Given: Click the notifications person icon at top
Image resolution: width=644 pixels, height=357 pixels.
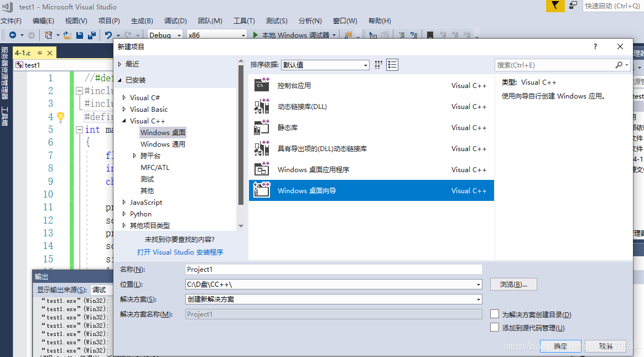Looking at the screenshot, I should [573, 6].
